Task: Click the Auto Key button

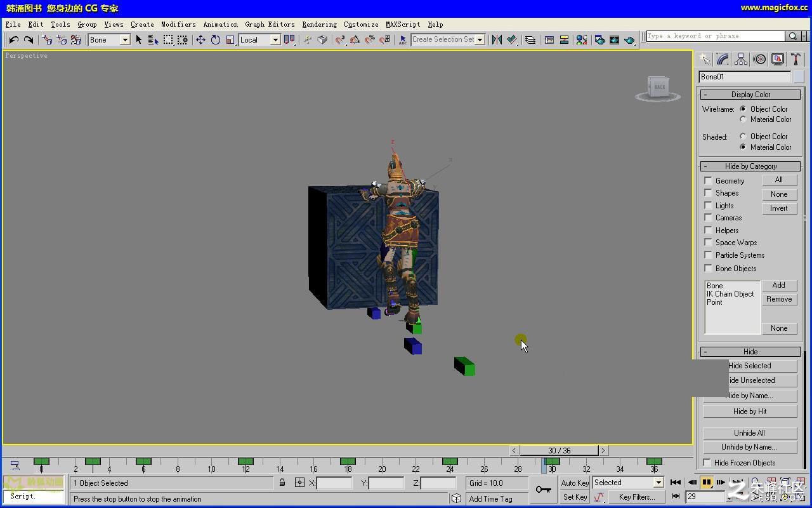Action: [575, 483]
